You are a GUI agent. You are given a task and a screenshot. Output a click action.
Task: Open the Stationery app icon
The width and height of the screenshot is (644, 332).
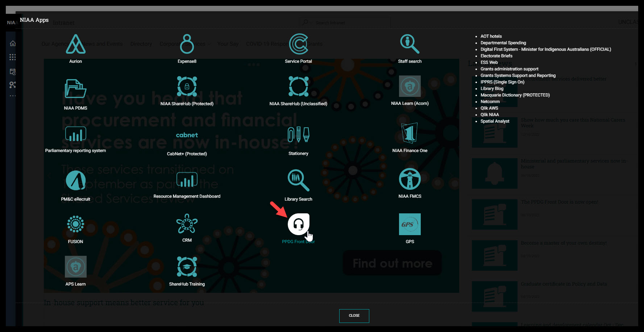(298, 135)
